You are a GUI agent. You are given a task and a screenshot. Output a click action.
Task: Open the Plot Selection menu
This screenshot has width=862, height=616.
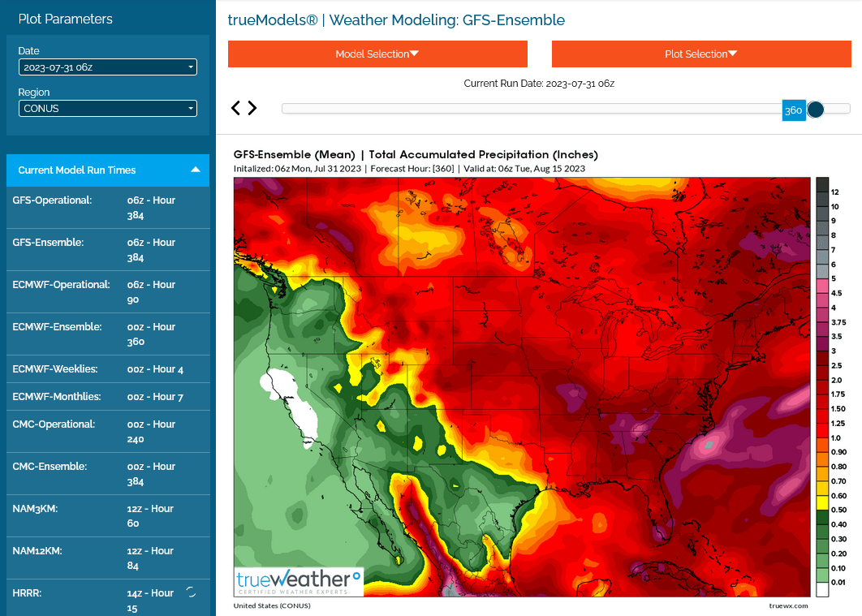(x=701, y=54)
